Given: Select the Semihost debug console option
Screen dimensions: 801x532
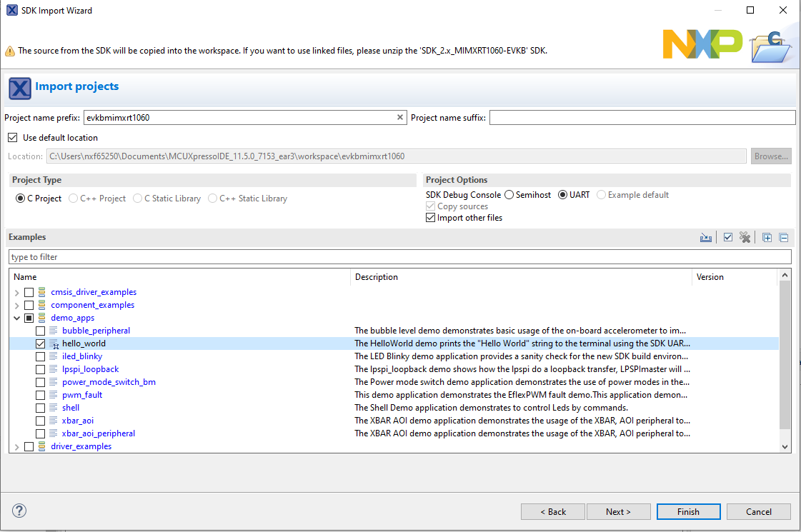Looking at the screenshot, I should point(509,195).
